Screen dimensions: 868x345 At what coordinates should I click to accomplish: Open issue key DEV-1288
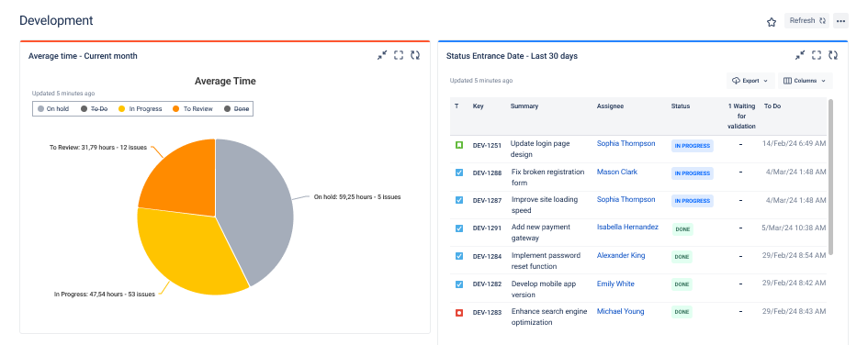point(487,173)
